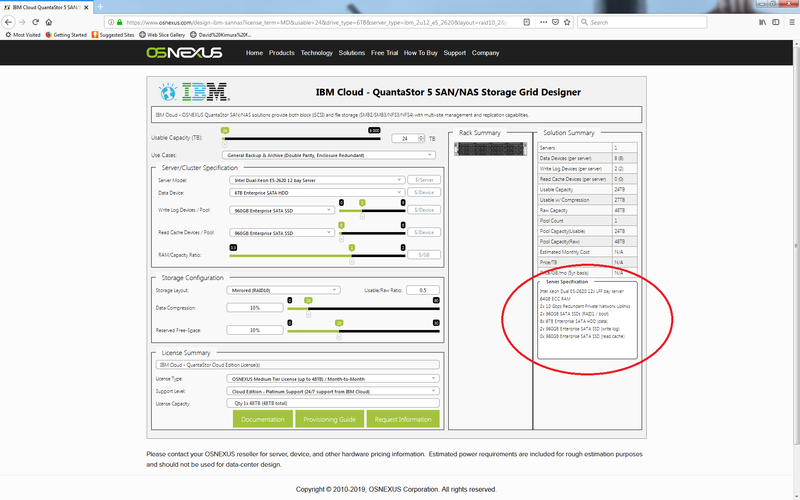Click the browser Forward arrow button
This screenshot has width=800, height=500.
pos(22,22)
